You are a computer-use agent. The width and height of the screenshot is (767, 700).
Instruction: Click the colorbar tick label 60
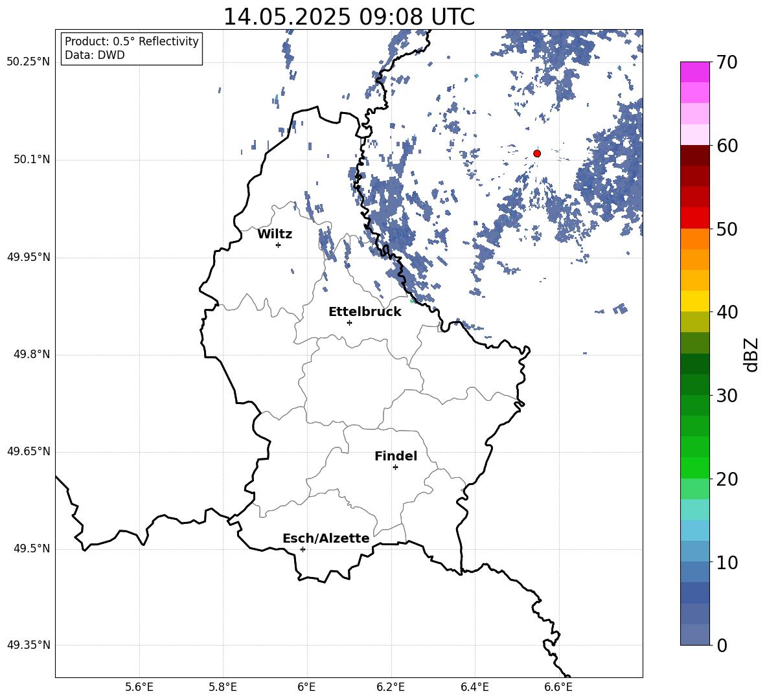click(726, 146)
